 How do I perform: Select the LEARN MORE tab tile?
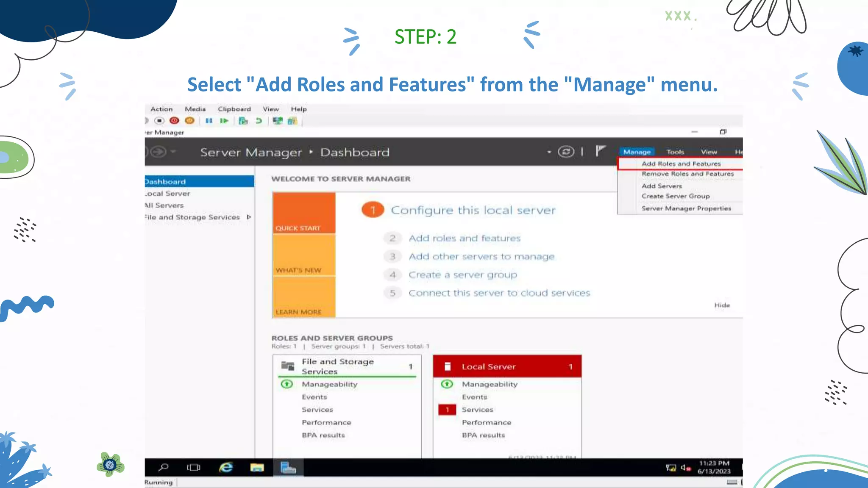coord(304,297)
